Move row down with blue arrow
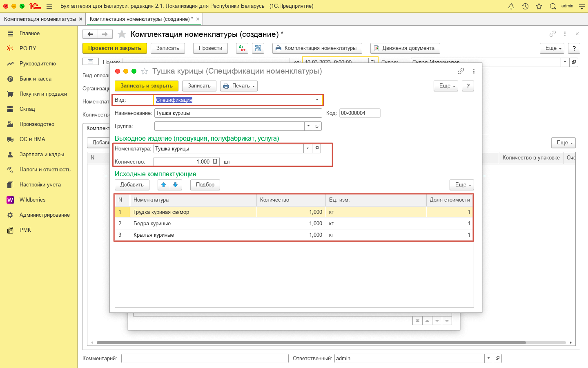This screenshot has height=368, width=588. click(x=176, y=185)
